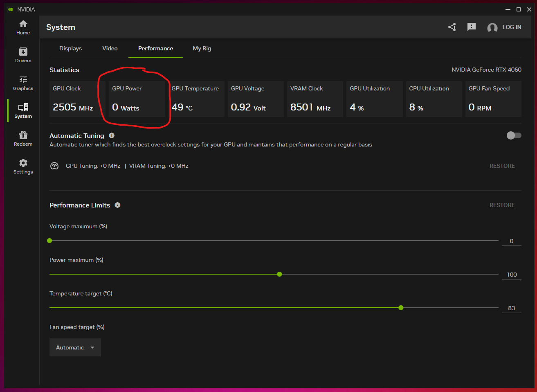Open the My Rig tab
This screenshot has width=537, height=392.
(x=202, y=48)
